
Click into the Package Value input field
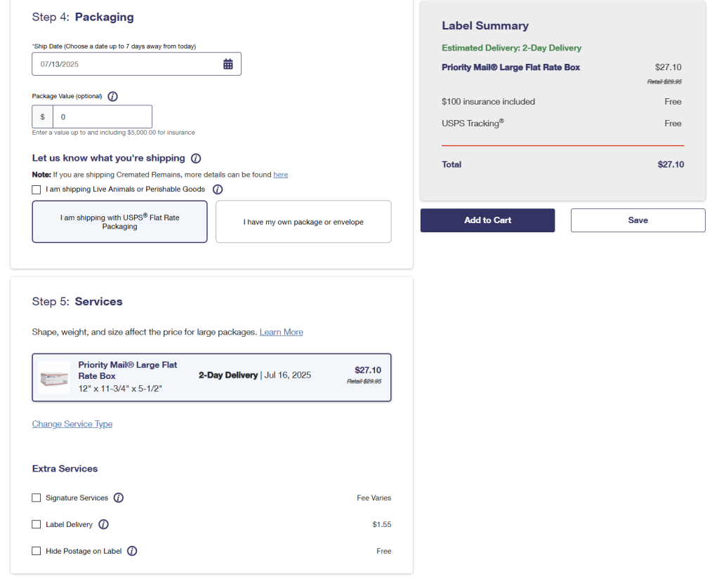pyautogui.click(x=102, y=116)
